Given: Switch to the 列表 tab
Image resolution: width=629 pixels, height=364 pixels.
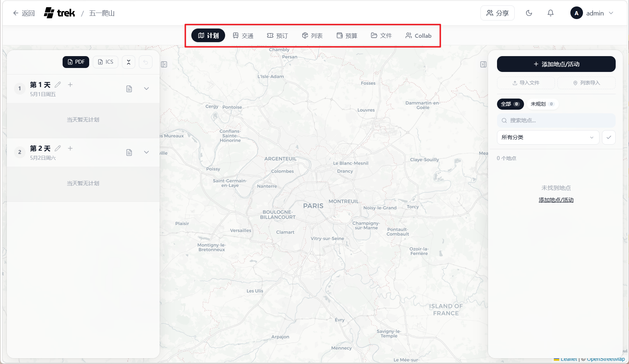Looking at the screenshot, I should click(x=312, y=36).
